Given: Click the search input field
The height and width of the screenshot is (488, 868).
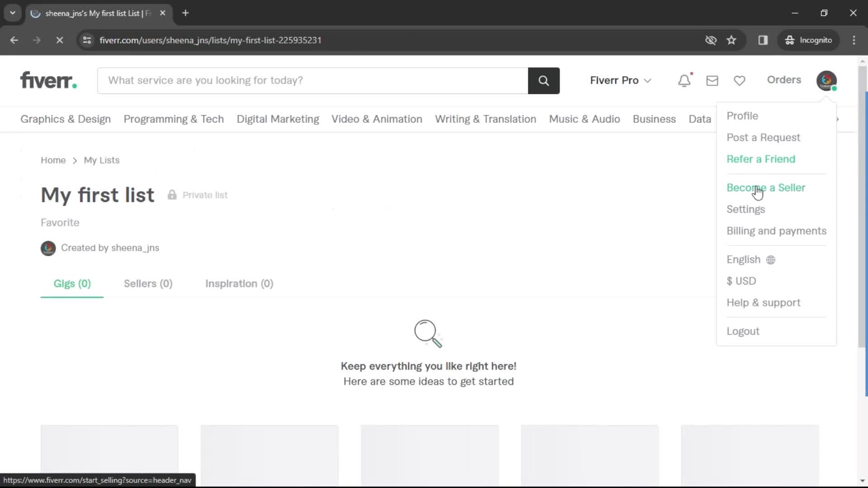Looking at the screenshot, I should coord(312,80).
